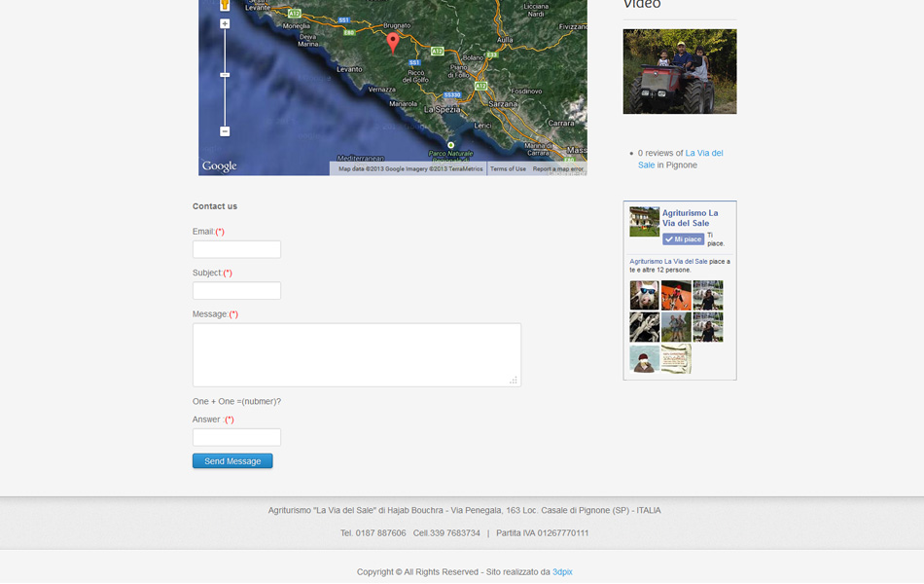Click the 'Tel. 0187 887606' phone number
Viewport: 924px width, 584px height.
[x=373, y=532]
